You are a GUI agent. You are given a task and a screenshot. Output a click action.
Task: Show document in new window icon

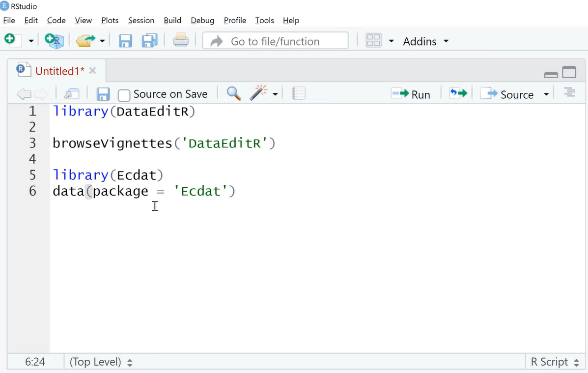(x=72, y=94)
